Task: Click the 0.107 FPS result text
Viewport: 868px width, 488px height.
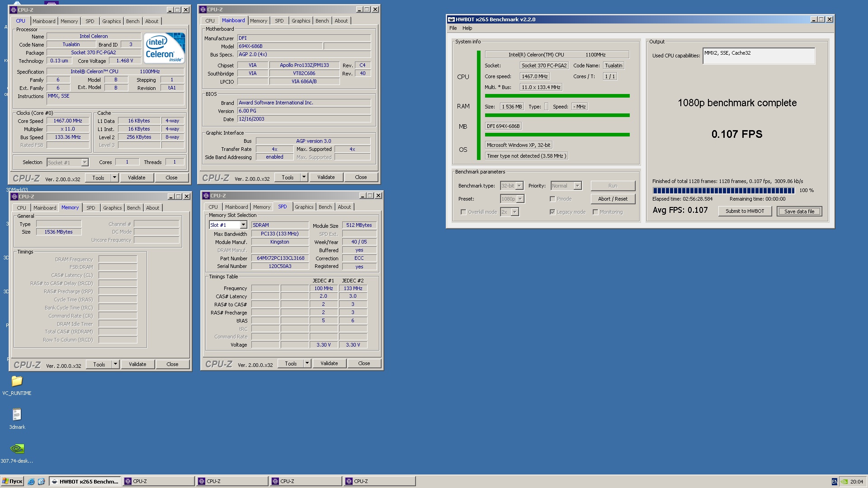Action: pos(737,134)
